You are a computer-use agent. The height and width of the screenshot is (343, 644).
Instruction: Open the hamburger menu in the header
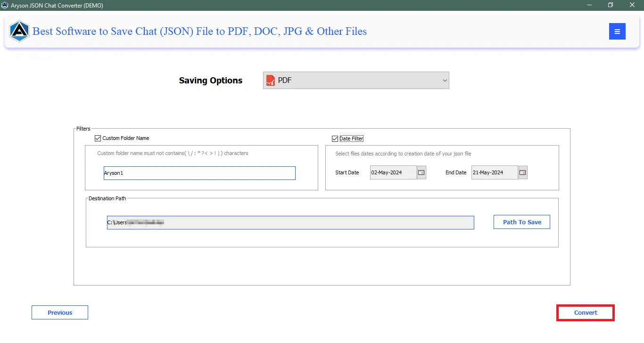[617, 32]
